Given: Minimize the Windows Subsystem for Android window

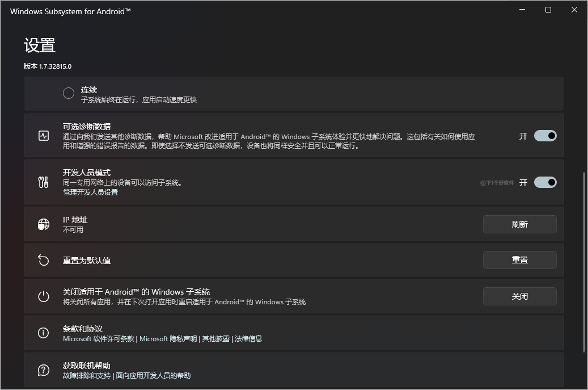Looking at the screenshot, I should (522, 10).
